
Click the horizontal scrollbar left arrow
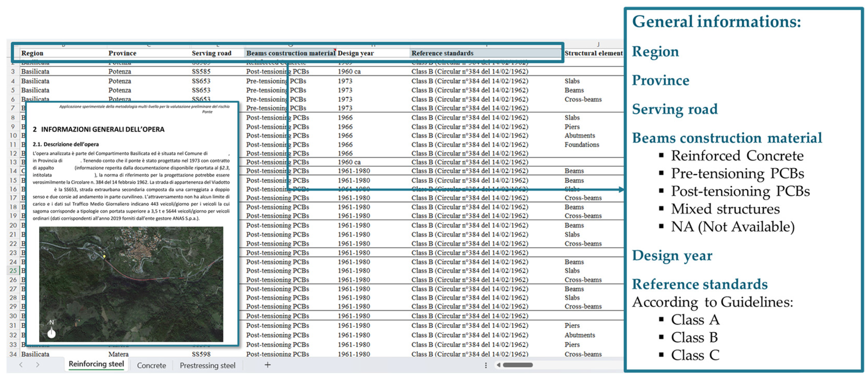[499, 365]
